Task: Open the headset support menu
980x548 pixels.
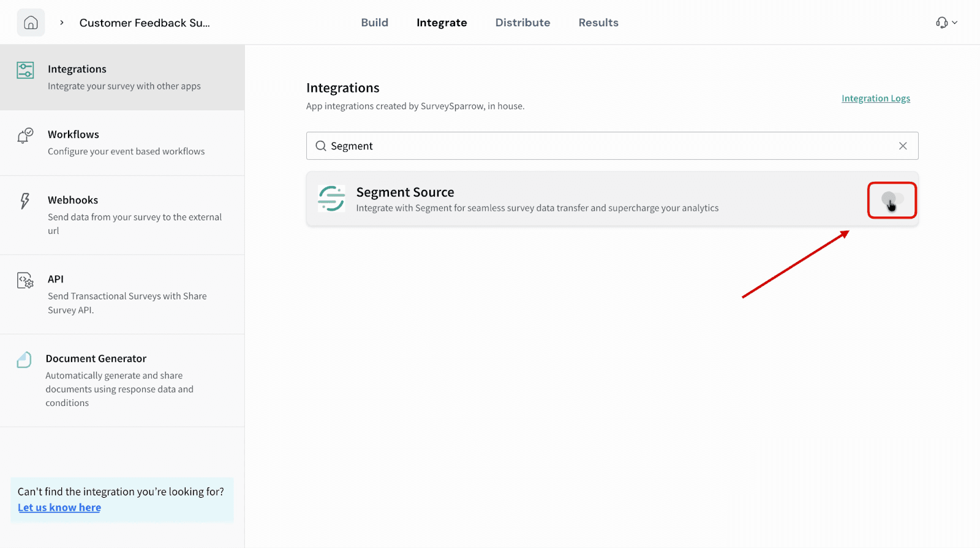Action: click(x=946, y=23)
